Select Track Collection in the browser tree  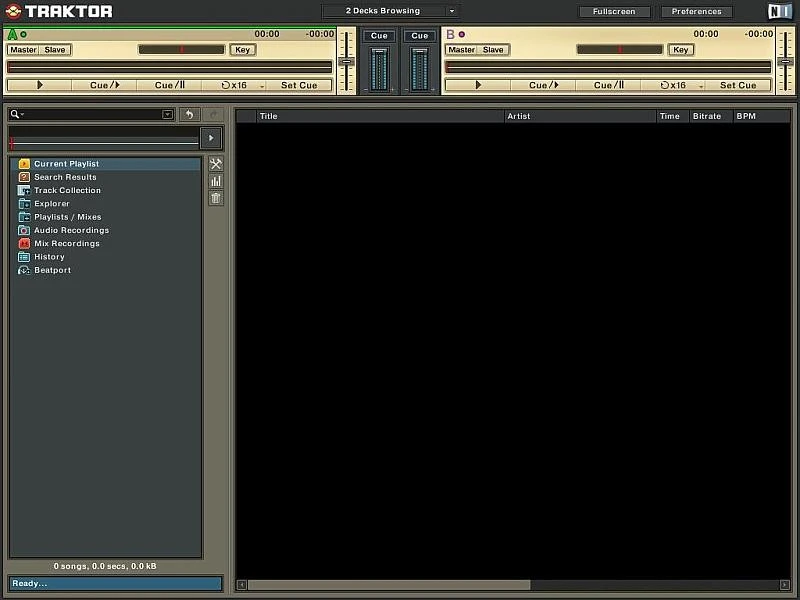point(67,190)
